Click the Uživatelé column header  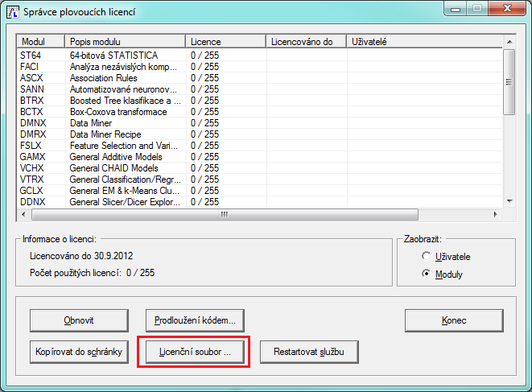[424, 42]
